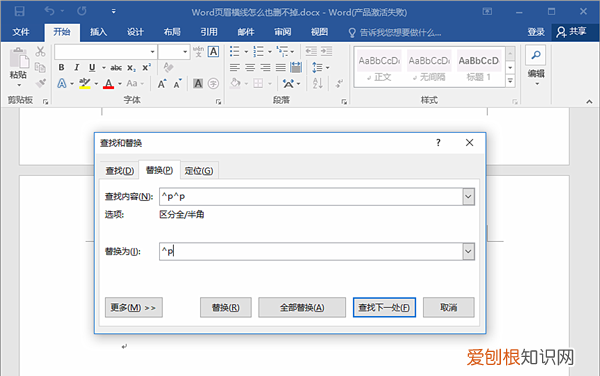Viewport: 600px width, 376px height.
Task: Switch to the 查找(D) dialog tab
Action: click(x=120, y=171)
